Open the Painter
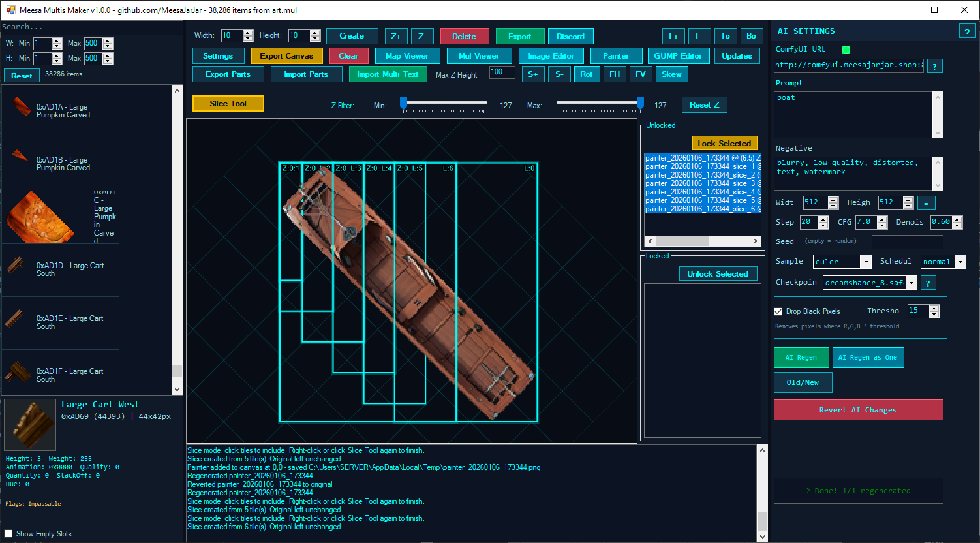 pyautogui.click(x=616, y=56)
